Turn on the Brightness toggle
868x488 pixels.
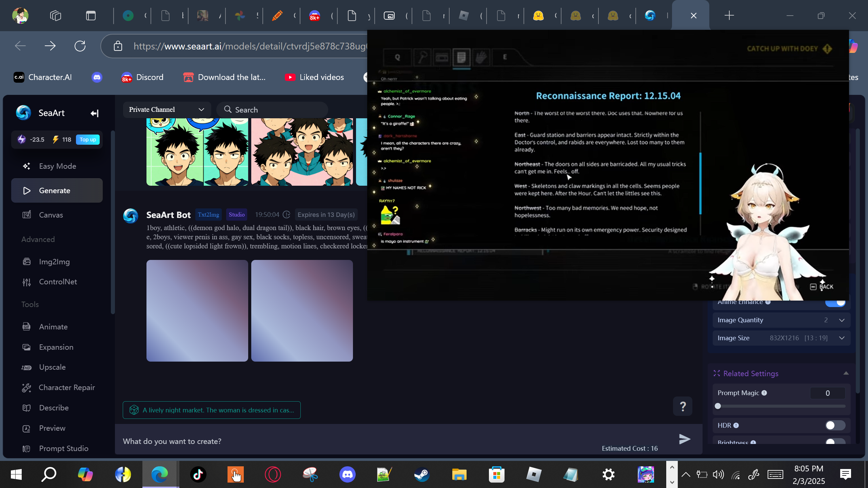835,442
